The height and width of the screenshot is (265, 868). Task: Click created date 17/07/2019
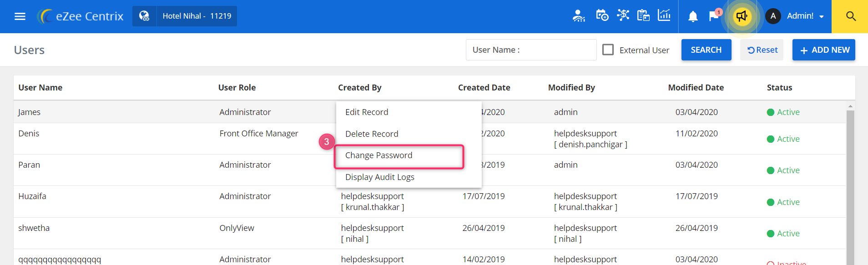coord(484,196)
